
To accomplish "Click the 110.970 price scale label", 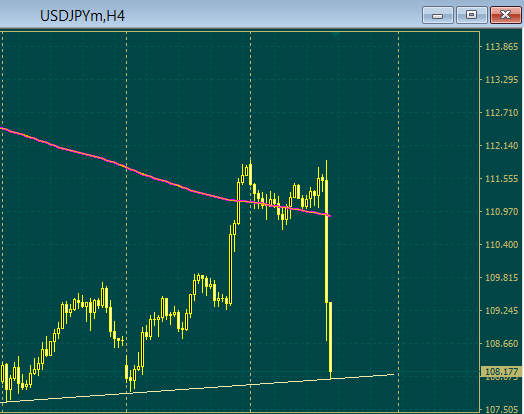I will click(501, 212).
